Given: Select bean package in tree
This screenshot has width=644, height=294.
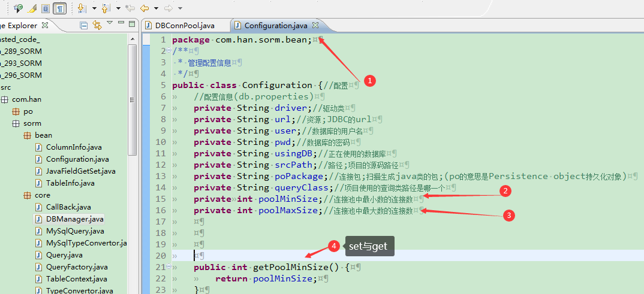Looking at the screenshot, I should (x=44, y=135).
